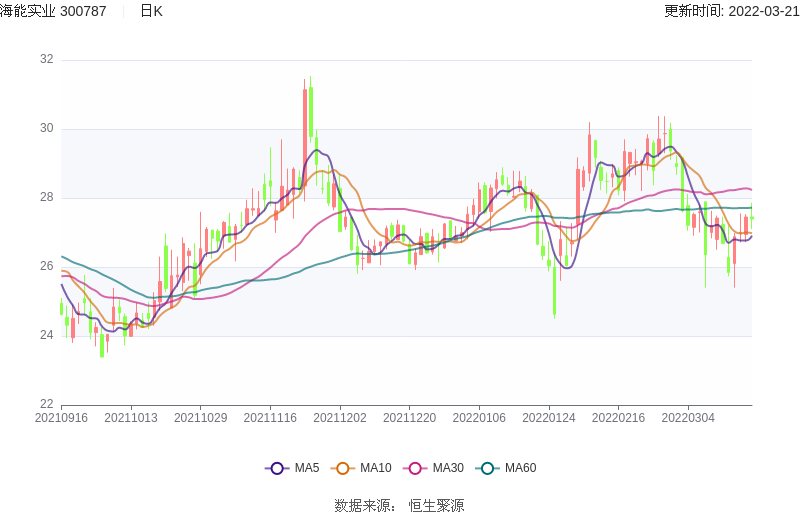Select the 20211029 date on the x-axis
The width and height of the screenshot is (800, 517).
[200, 418]
